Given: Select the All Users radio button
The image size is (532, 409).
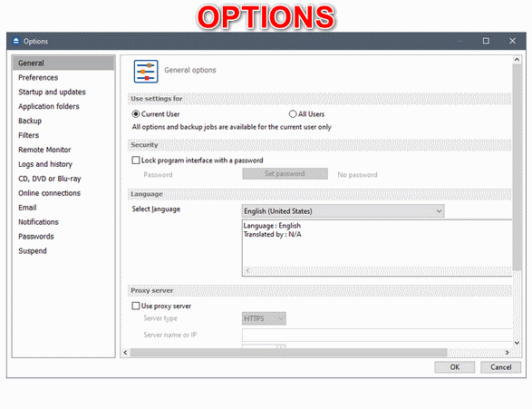Looking at the screenshot, I should pos(293,114).
